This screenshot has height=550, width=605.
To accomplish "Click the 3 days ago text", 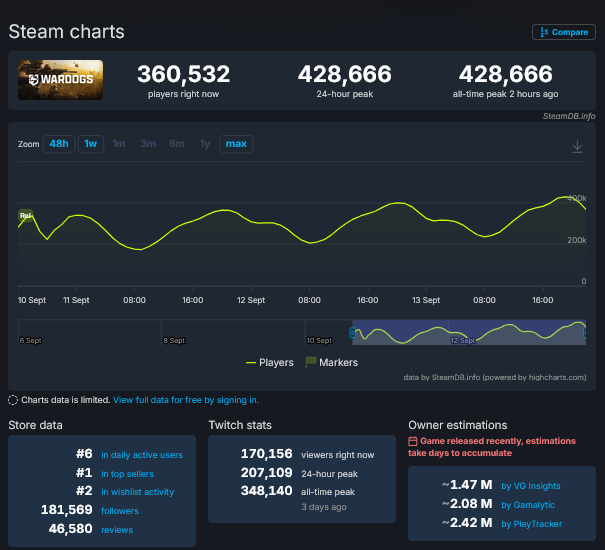I will tap(324, 507).
